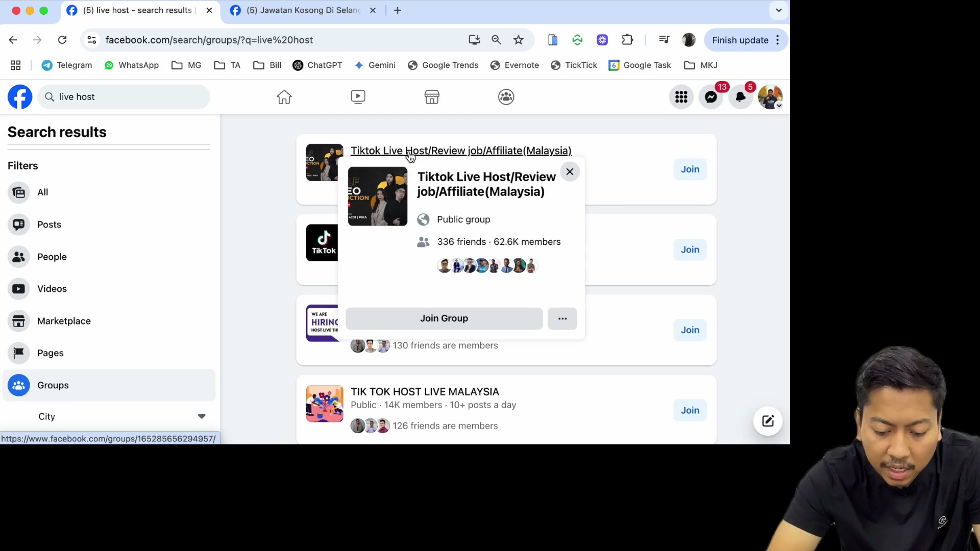Open the install app icon in address bar
The height and width of the screenshot is (551, 980).
click(474, 40)
